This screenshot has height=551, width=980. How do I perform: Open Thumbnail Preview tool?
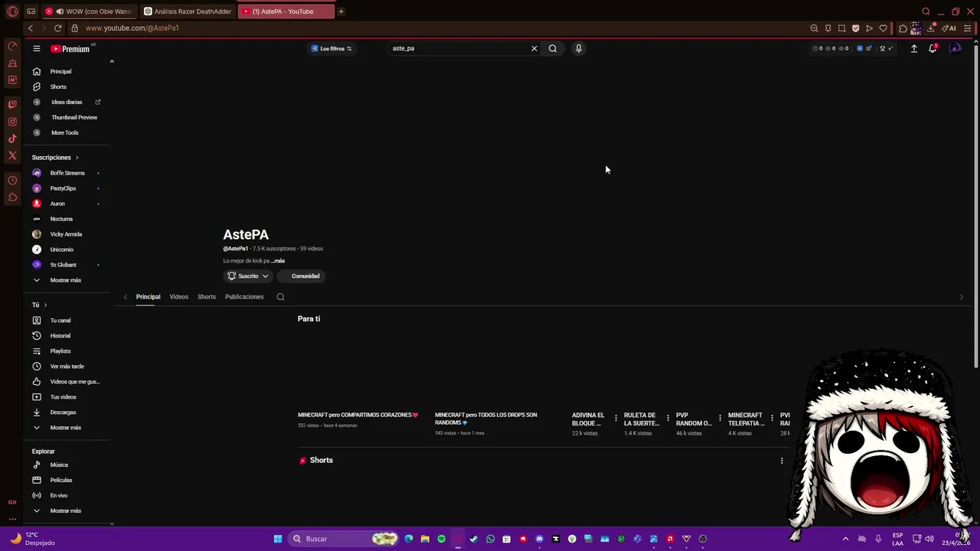point(74,117)
